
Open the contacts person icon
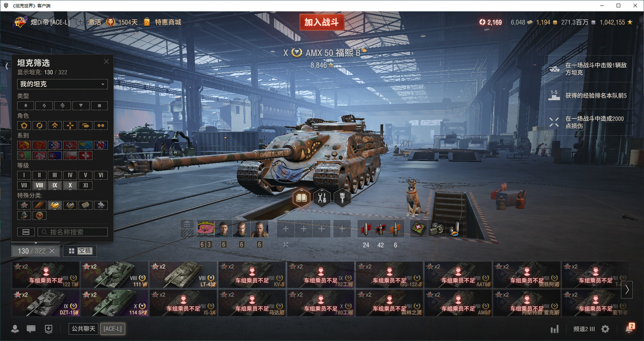click(x=15, y=329)
